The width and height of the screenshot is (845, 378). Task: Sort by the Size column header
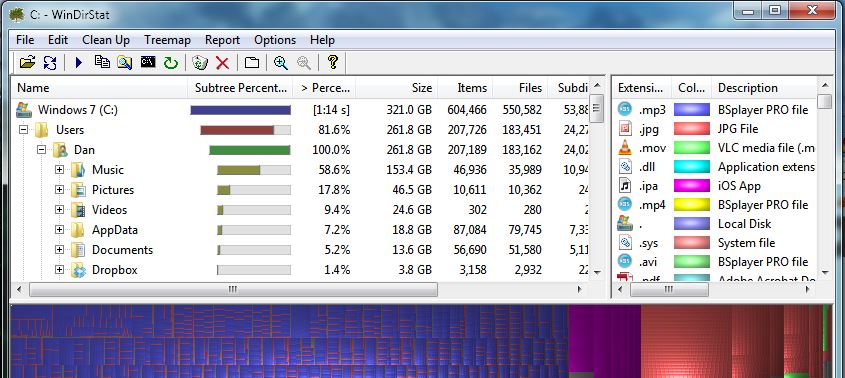coord(397,88)
